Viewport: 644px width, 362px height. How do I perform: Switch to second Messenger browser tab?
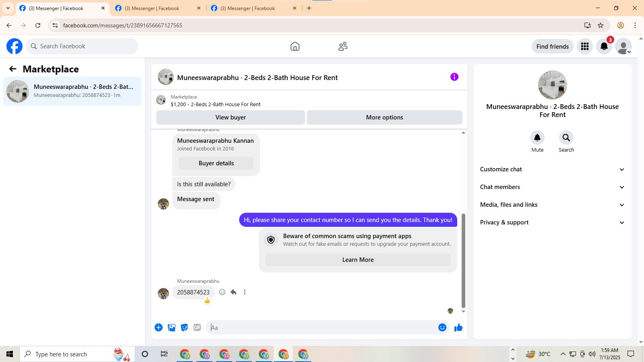click(157, 8)
